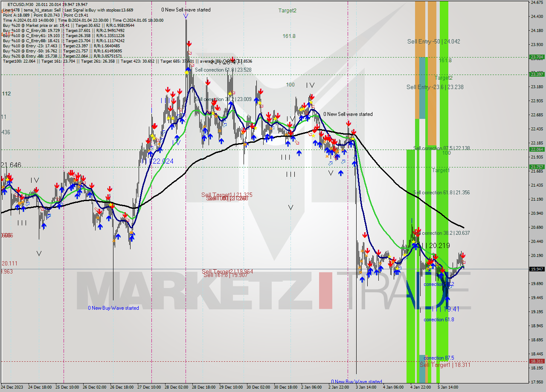Viewport: 546px width, 392px height.
Task: Click the '24 Dec 2023' time axis label
Action: (11, 387)
